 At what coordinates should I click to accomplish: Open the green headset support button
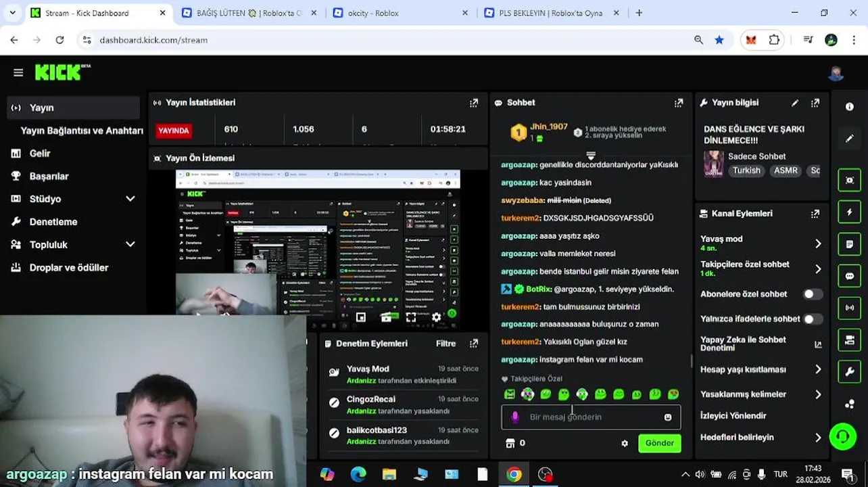[x=843, y=436]
